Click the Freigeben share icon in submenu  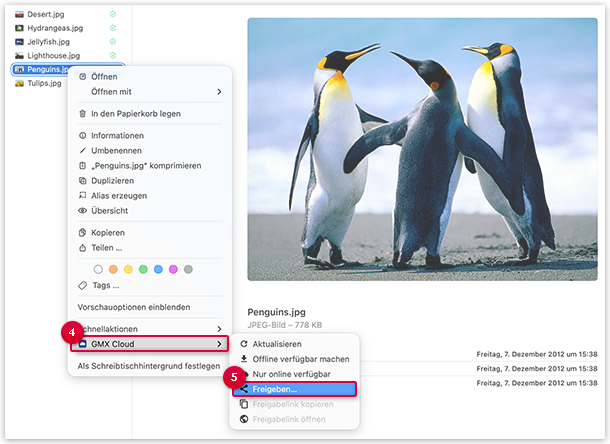pos(244,389)
